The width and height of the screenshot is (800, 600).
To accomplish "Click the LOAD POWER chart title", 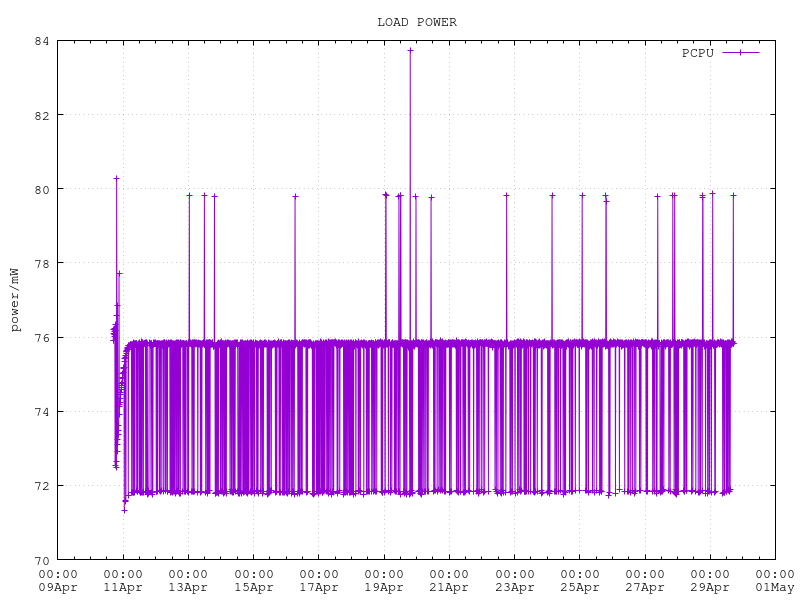I will pos(416,22).
